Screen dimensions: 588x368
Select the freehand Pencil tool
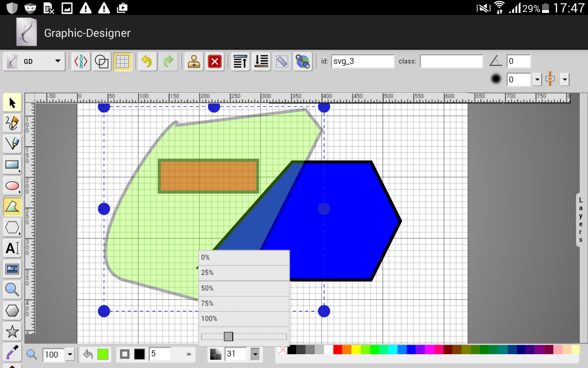(x=12, y=123)
